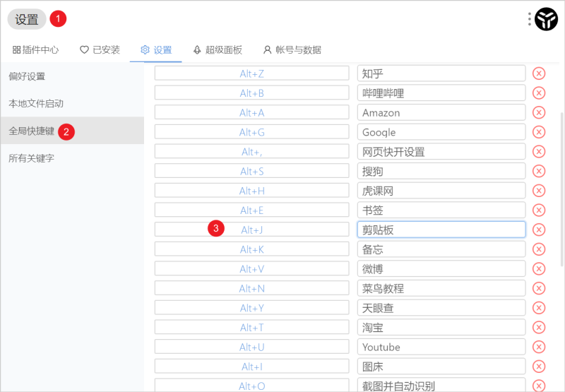Edit the Alt+U hotkey field

pyautogui.click(x=252, y=347)
